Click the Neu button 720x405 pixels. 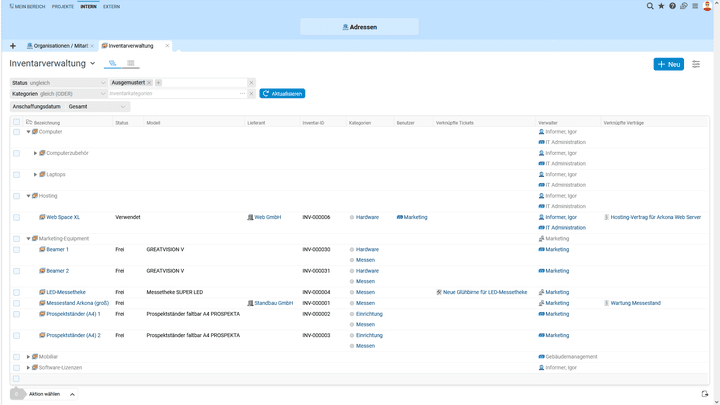(x=668, y=64)
